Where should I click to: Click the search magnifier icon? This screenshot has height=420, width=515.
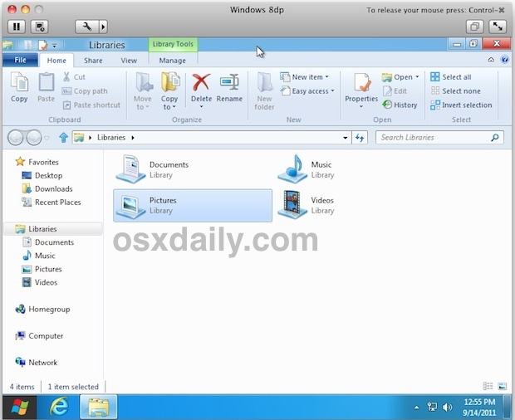[494, 138]
